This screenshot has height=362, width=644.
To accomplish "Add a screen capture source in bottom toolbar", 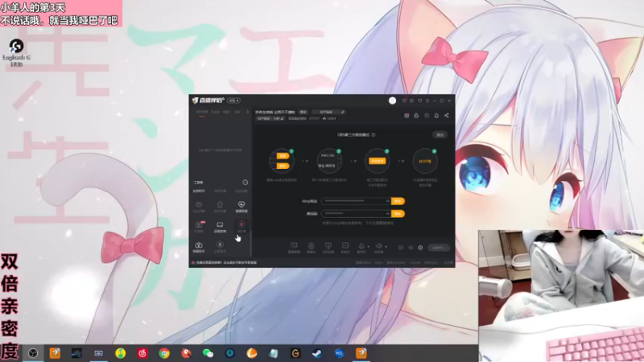I will pos(294,248).
